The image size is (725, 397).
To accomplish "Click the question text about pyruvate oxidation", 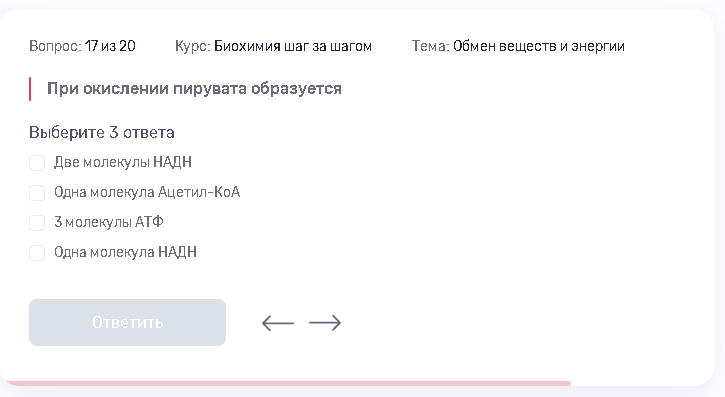I will 194,89.
